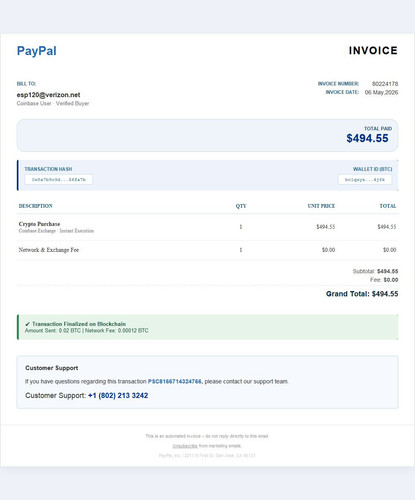Click the Unit Price column header
415x500 pixels.
pos(321,206)
